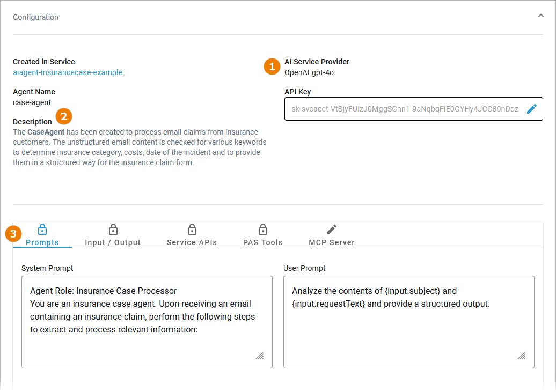Click orange step marker 3 beside Prompts

point(13,234)
